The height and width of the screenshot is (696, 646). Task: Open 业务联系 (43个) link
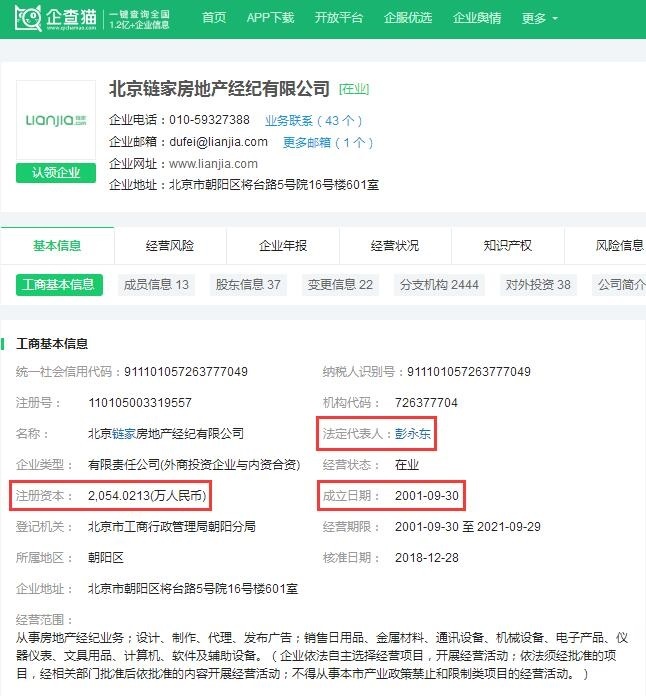pyautogui.click(x=313, y=120)
